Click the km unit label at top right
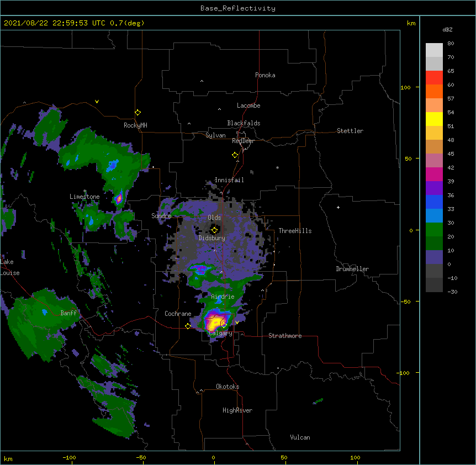The image size is (476, 465). point(411,23)
